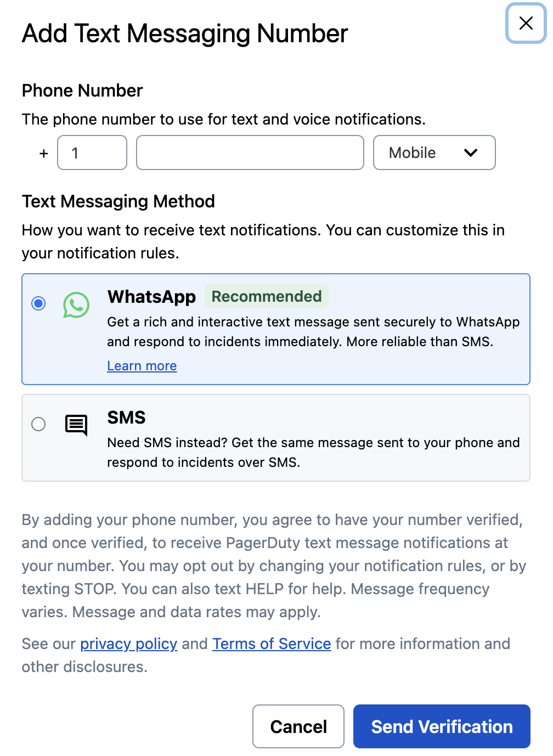
Task: Select the SMS radio button
Action: (38, 424)
